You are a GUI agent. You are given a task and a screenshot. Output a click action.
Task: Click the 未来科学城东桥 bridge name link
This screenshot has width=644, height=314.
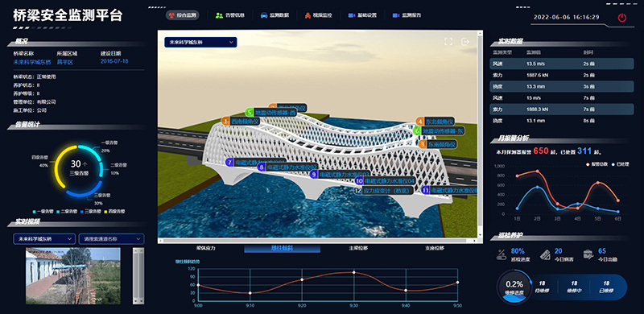tap(32, 63)
